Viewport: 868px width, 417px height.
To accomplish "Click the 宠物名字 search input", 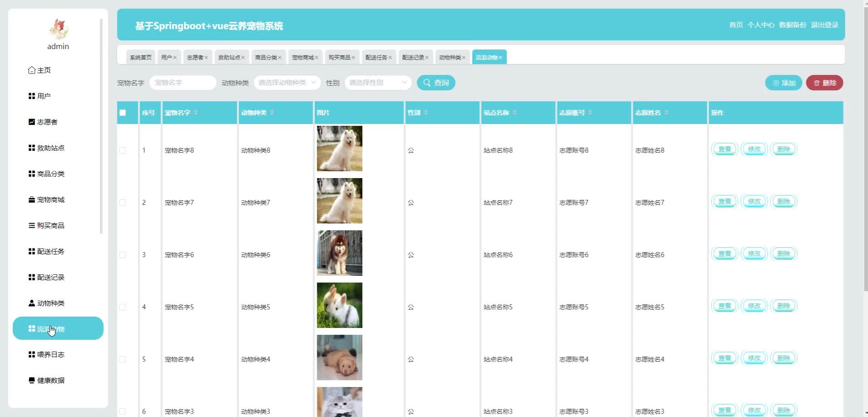I will (182, 83).
